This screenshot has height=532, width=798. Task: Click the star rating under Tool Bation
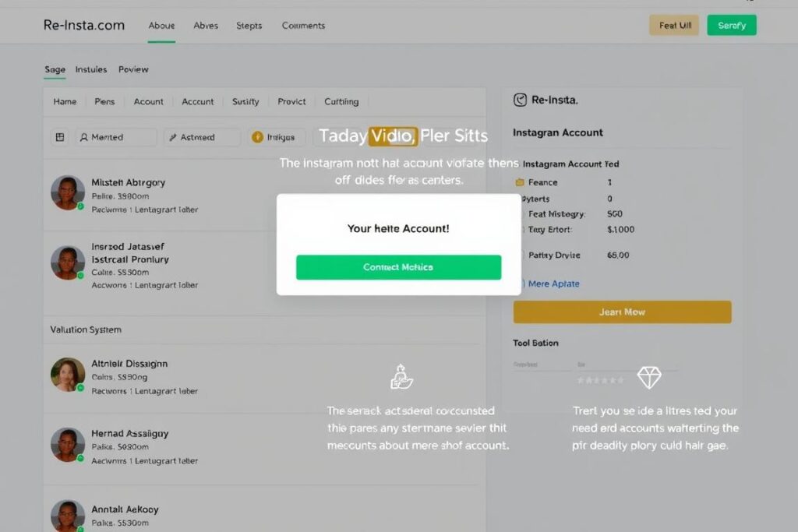click(x=600, y=380)
